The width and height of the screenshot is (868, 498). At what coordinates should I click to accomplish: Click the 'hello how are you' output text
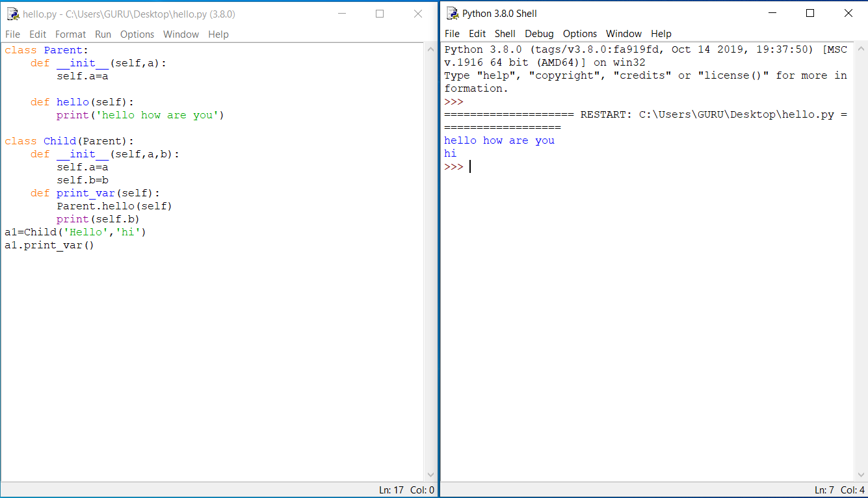coord(499,140)
